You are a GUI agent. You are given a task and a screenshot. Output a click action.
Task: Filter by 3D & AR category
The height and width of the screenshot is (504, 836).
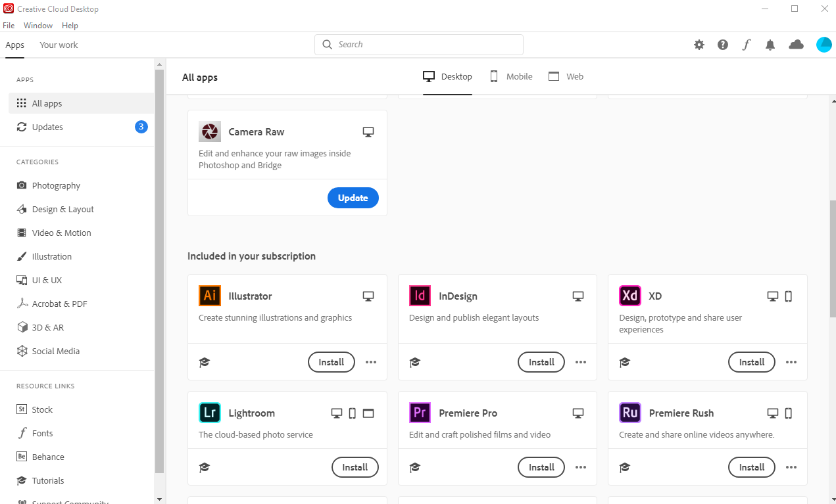[82, 327]
